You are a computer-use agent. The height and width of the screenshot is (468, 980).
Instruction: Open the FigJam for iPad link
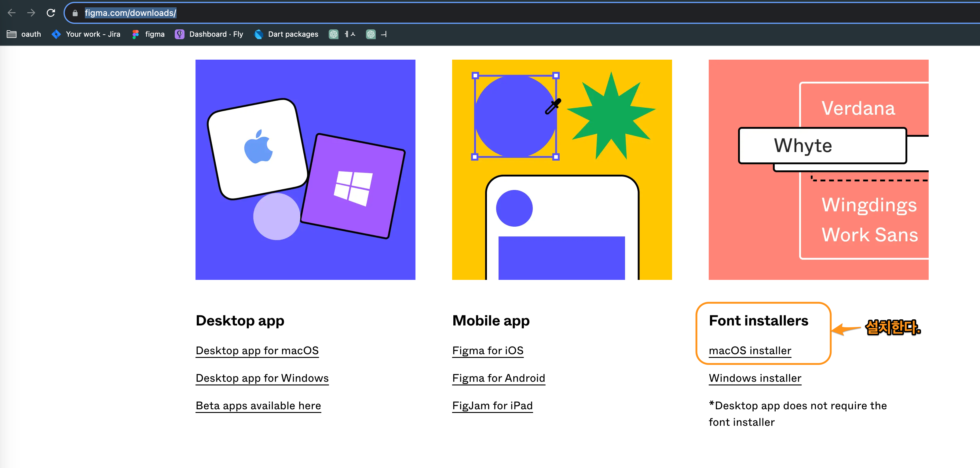[x=492, y=406]
